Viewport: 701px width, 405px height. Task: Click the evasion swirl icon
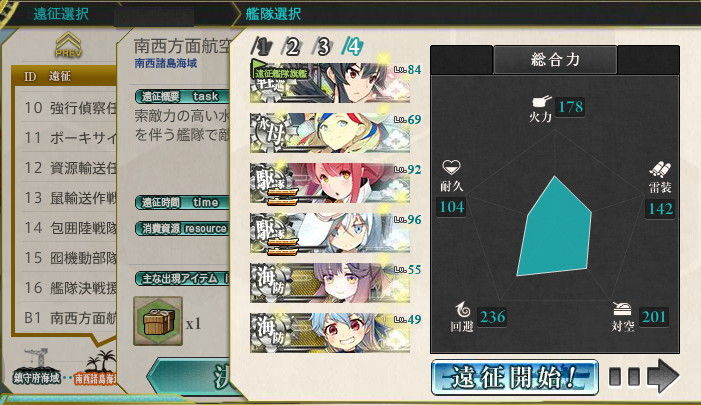[462, 310]
